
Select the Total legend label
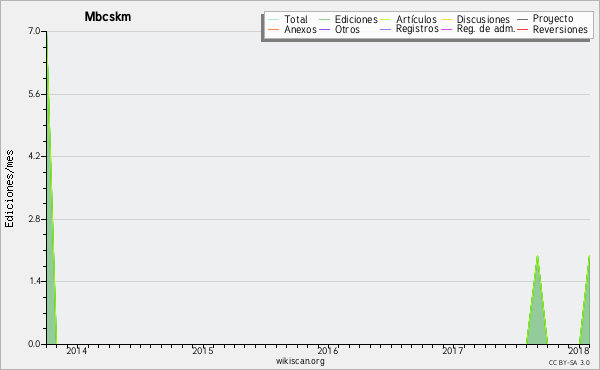click(296, 19)
